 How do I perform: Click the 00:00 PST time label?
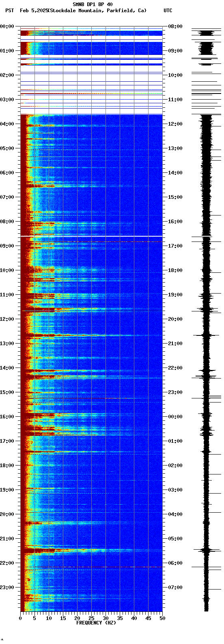pyautogui.click(x=7, y=26)
